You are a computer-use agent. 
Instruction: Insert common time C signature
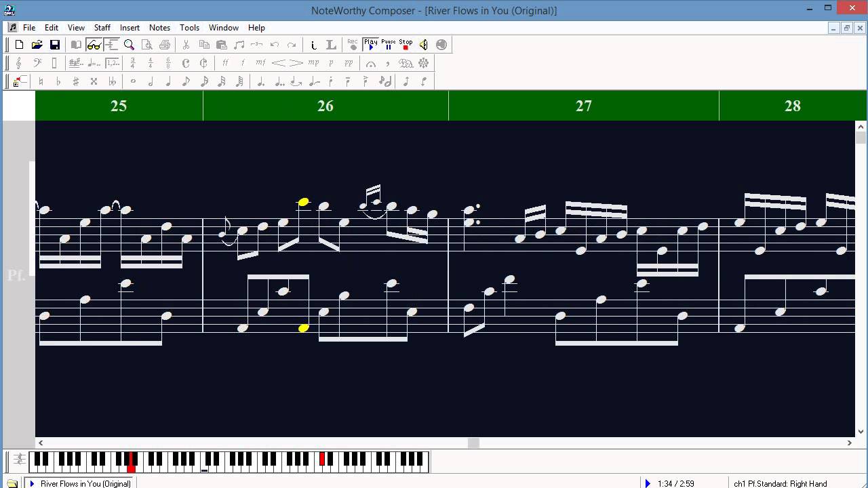pyautogui.click(x=186, y=63)
